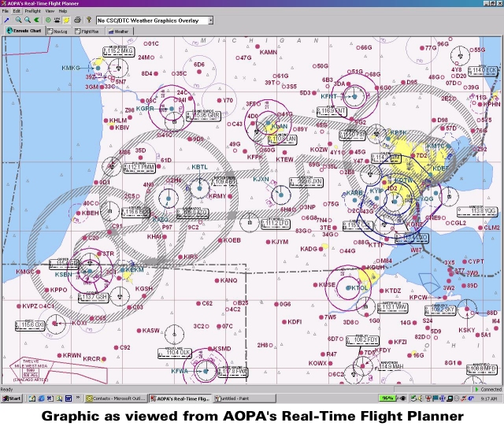Screen dimensions: 504x430
Task: Click the KJYM airport dot
Action: click(268, 242)
